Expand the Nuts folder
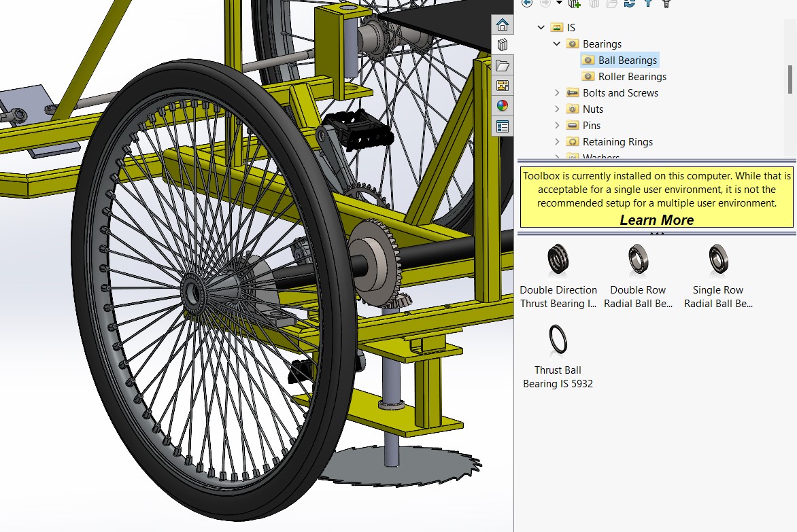Image resolution: width=797 pixels, height=532 pixels. pos(556,109)
